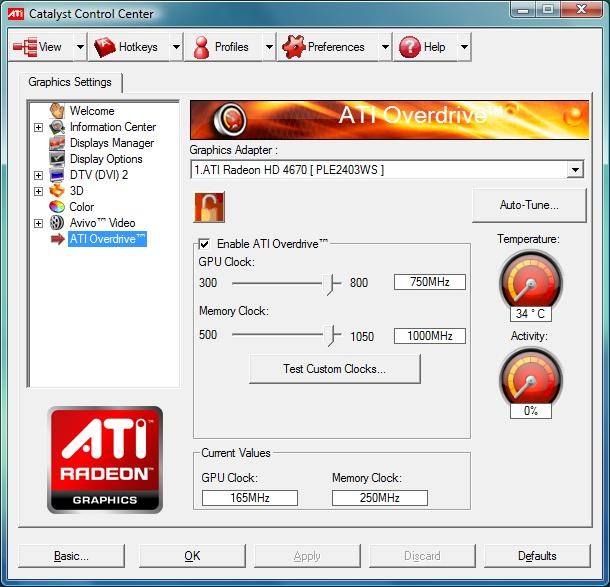Open the Preferences dropdown arrow
The height and width of the screenshot is (587, 610).
click(385, 47)
